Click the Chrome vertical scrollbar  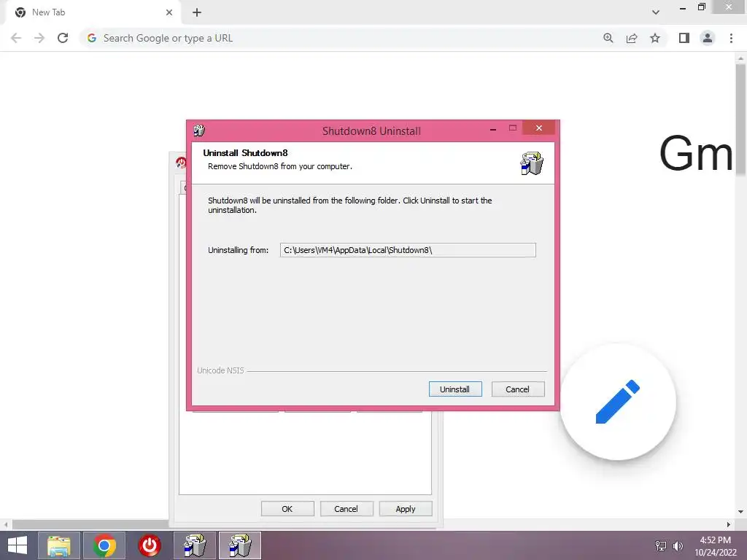click(x=740, y=120)
